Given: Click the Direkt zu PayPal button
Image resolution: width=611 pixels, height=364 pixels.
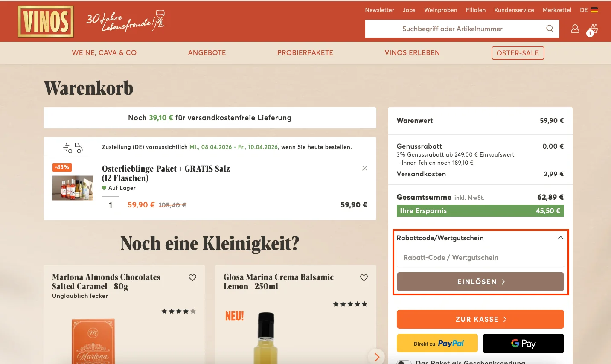Looking at the screenshot, I should (x=437, y=343).
